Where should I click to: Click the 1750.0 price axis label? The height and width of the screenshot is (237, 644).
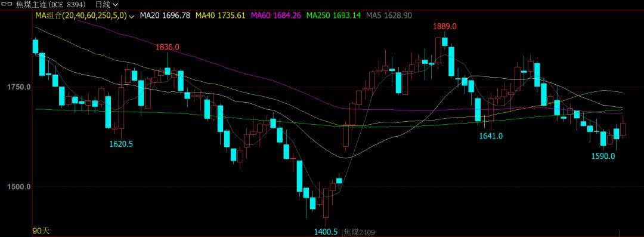[19, 87]
